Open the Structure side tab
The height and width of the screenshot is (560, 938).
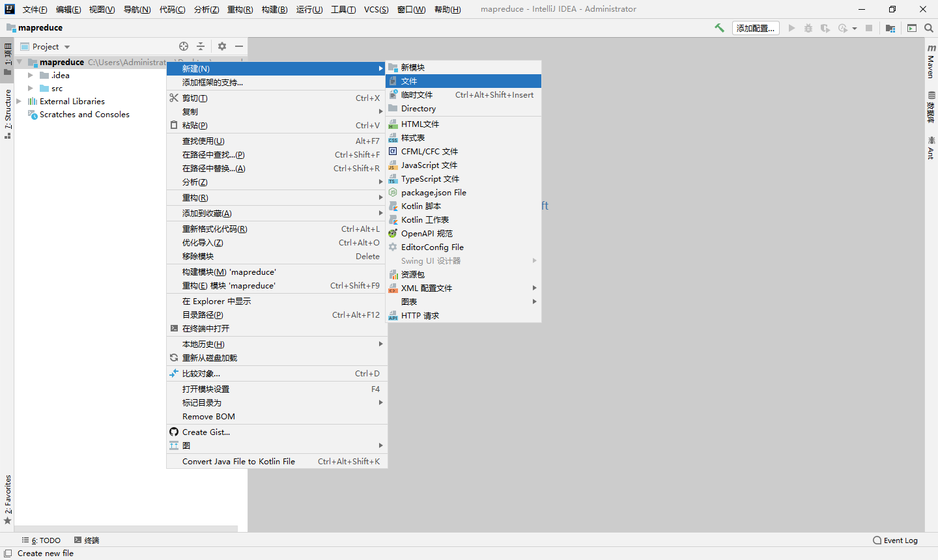click(7, 114)
